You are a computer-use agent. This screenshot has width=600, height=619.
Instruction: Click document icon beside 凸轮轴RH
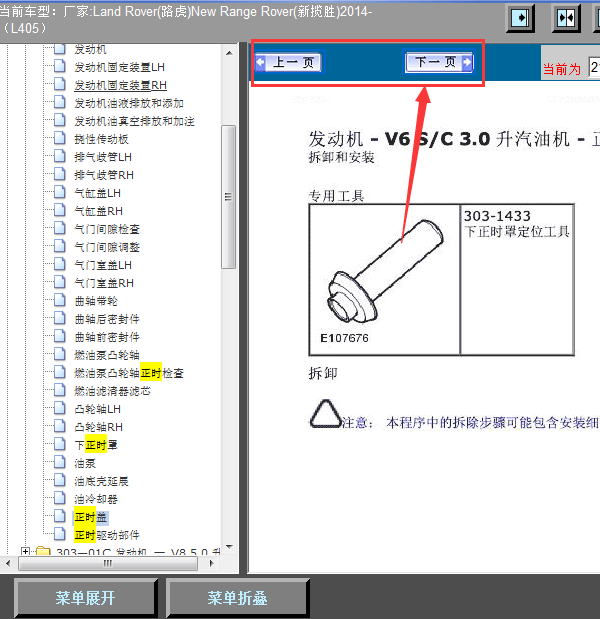tap(60, 426)
